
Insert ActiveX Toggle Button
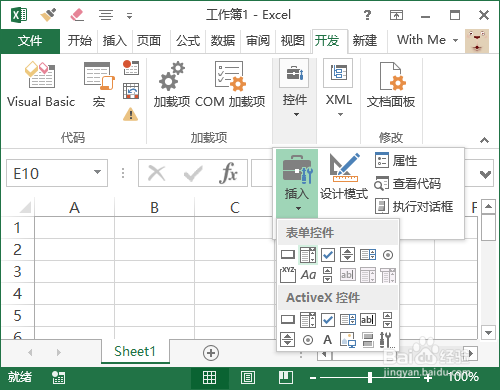pos(368,340)
